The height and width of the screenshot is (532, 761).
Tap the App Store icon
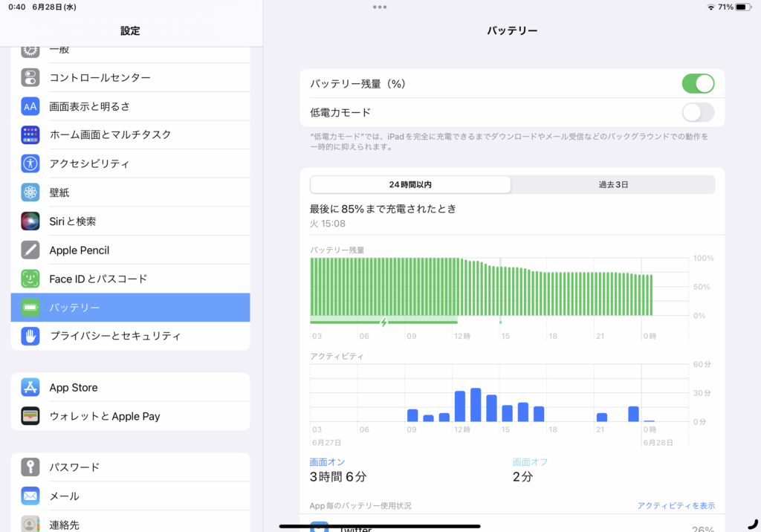pyautogui.click(x=30, y=387)
